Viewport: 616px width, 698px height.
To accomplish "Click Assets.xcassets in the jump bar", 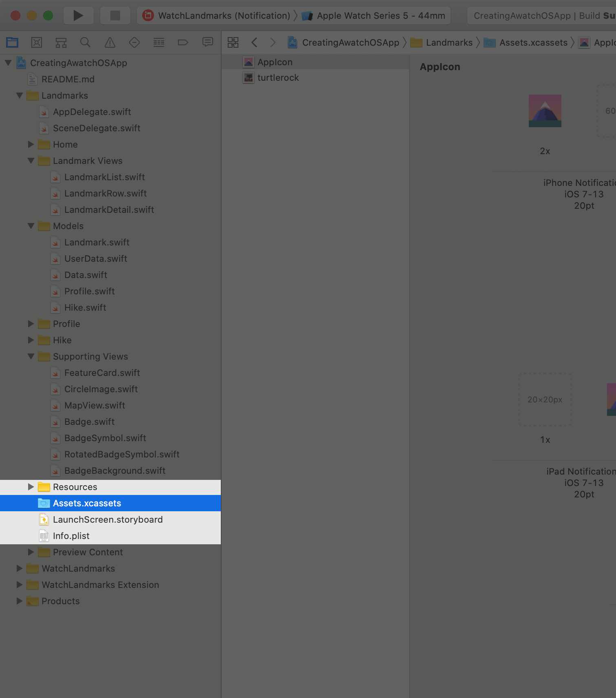I will pyautogui.click(x=526, y=42).
